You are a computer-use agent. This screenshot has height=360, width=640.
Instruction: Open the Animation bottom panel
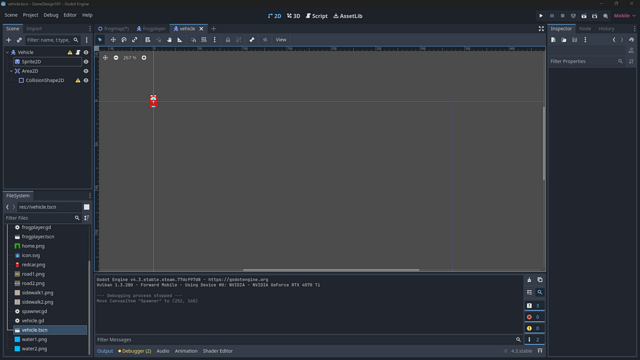tap(186, 351)
